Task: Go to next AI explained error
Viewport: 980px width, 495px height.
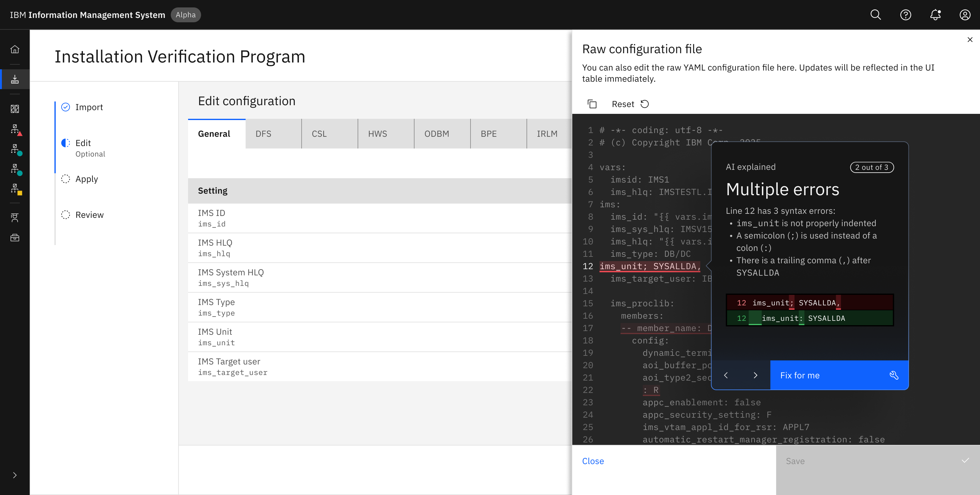Action: (x=755, y=375)
